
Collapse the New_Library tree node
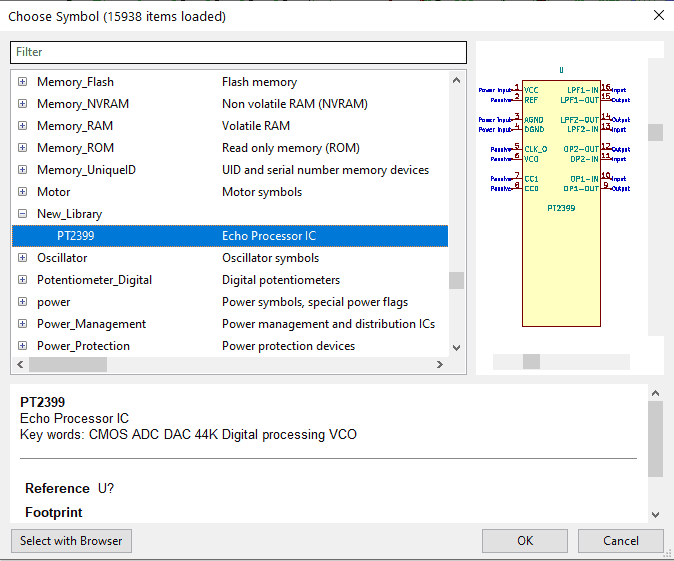(22, 214)
